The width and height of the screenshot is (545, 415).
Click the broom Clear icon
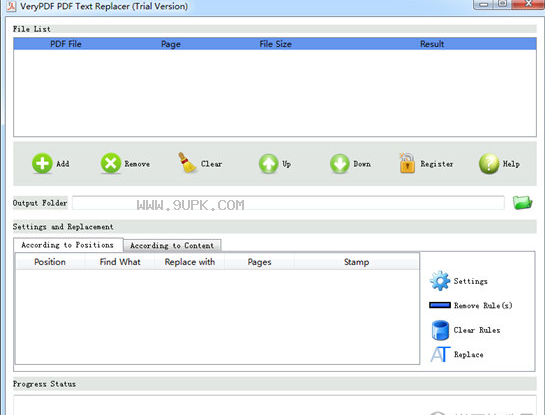[x=187, y=163]
